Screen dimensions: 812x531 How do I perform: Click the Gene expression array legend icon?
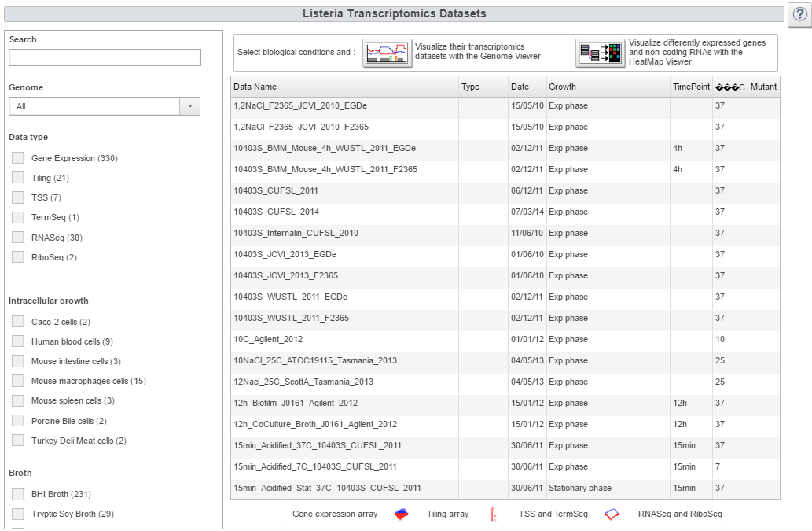click(x=401, y=514)
